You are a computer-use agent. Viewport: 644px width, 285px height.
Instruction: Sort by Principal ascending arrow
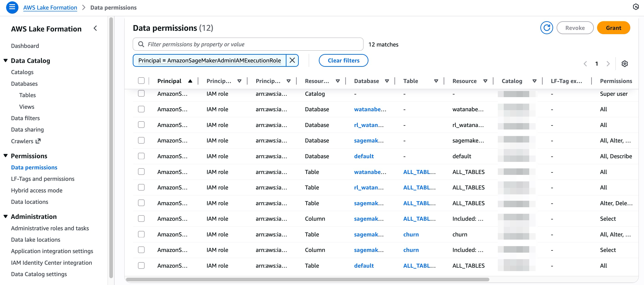pyautogui.click(x=190, y=81)
